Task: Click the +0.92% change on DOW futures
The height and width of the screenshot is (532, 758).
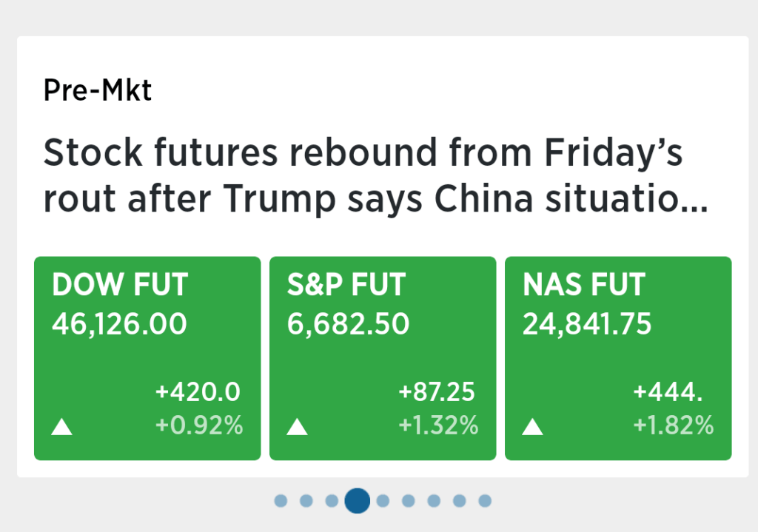Action: pyautogui.click(x=199, y=425)
